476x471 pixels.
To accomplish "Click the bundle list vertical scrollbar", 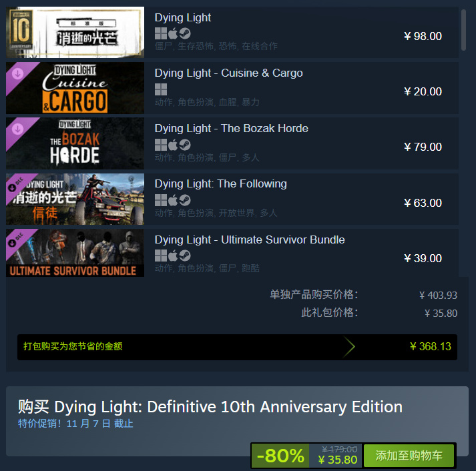I will click(463, 30).
